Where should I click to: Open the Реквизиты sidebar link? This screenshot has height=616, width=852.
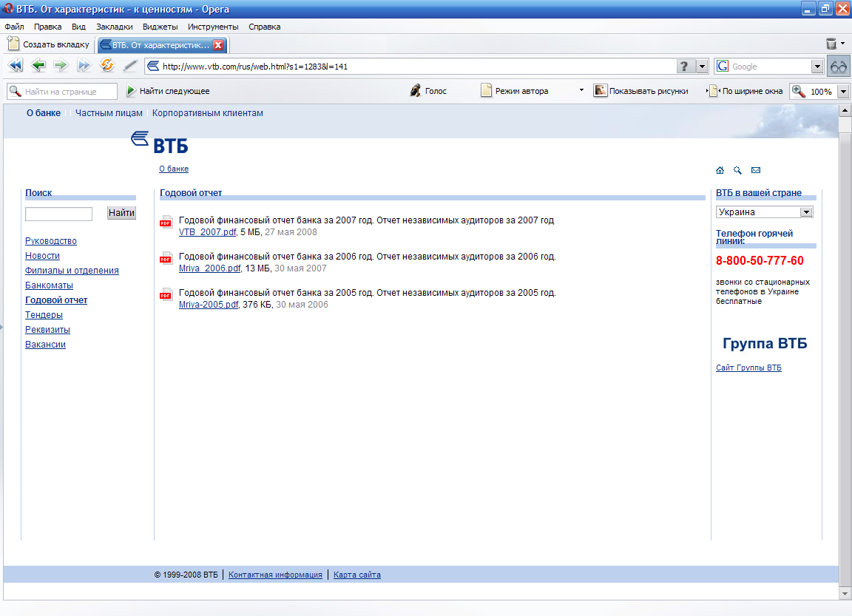[x=48, y=329]
